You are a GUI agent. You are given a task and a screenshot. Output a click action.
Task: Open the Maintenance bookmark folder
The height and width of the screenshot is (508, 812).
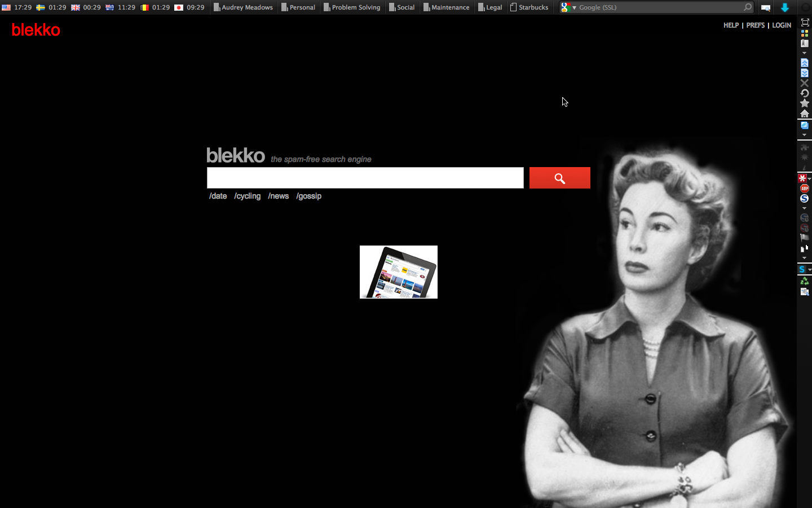446,7
